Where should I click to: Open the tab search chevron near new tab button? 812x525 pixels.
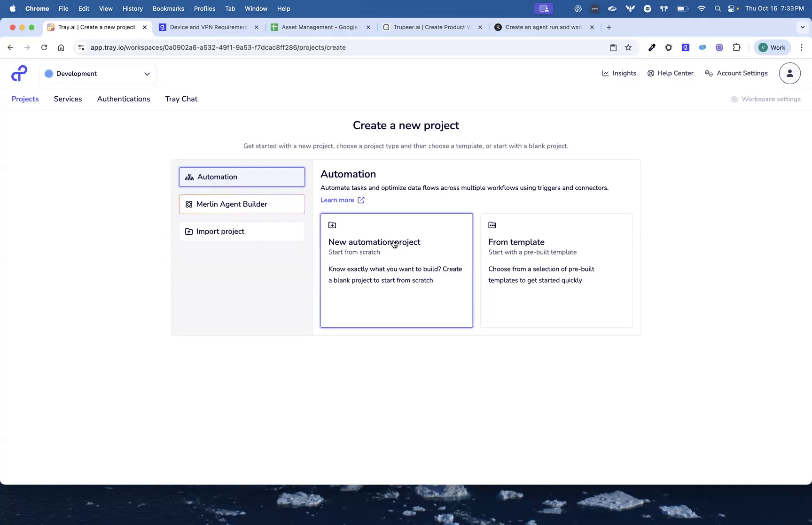(x=802, y=27)
